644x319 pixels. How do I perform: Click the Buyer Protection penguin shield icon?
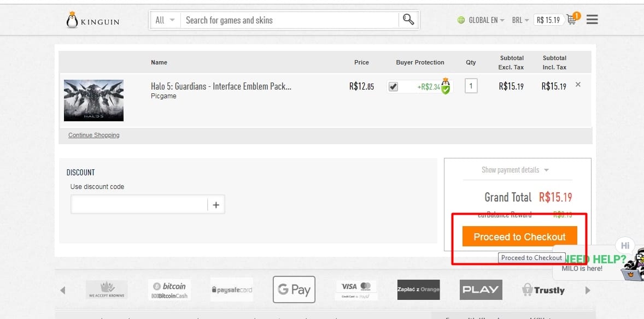445,86
